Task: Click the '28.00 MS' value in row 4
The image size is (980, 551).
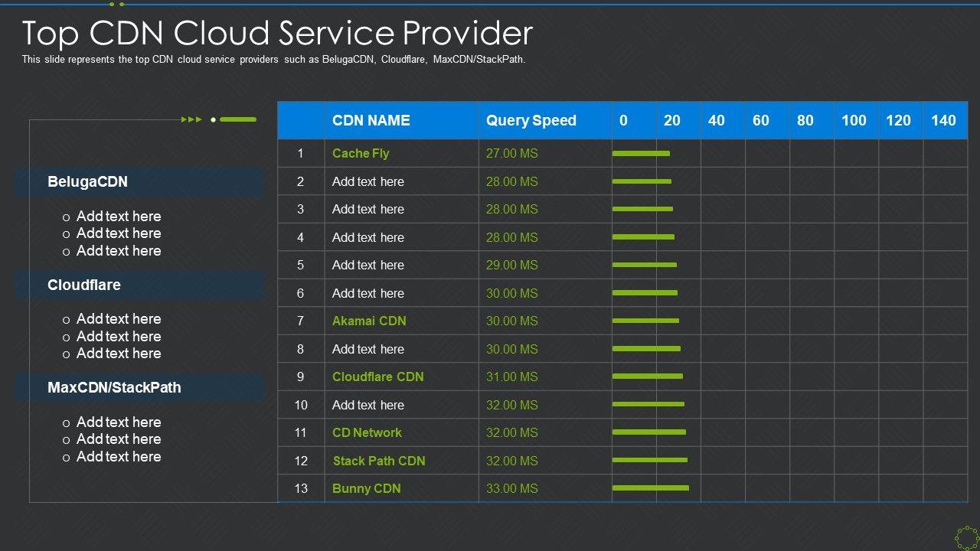Action: pos(512,237)
